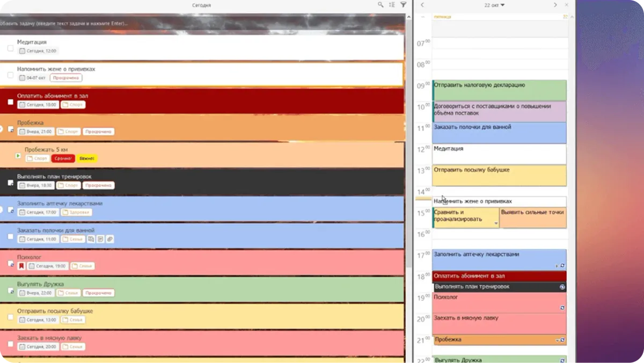644x363 pixels.
Task: Open the notes icon on Заказать полочки task
Action: [100, 239]
